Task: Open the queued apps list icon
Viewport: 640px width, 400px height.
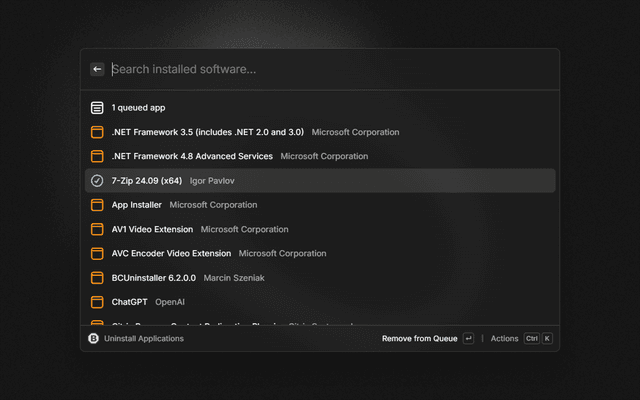Action: [x=97, y=108]
